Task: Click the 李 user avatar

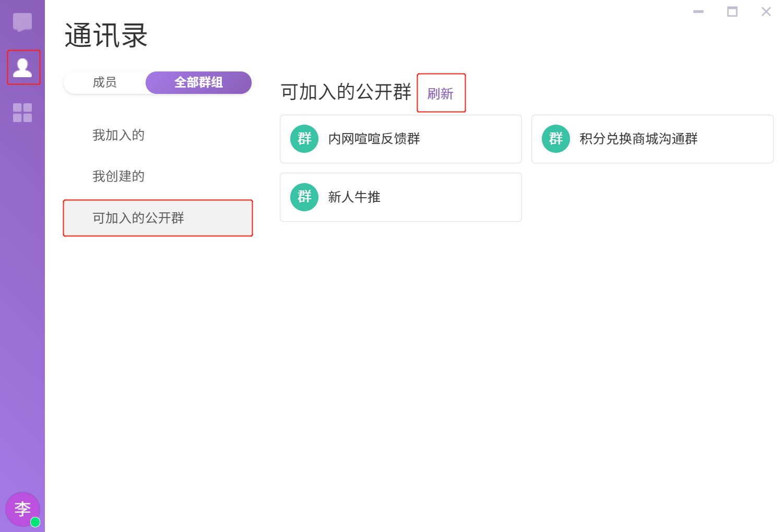Action: 21,508
